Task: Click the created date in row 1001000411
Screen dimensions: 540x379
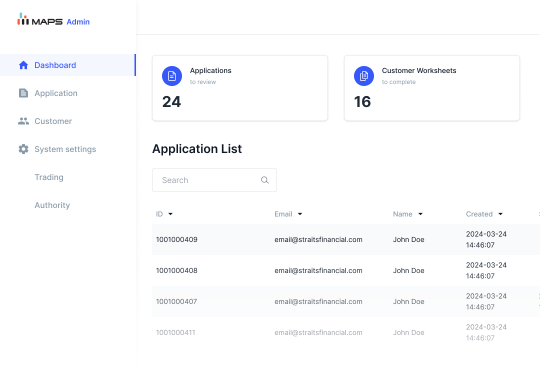Action: pos(486,333)
